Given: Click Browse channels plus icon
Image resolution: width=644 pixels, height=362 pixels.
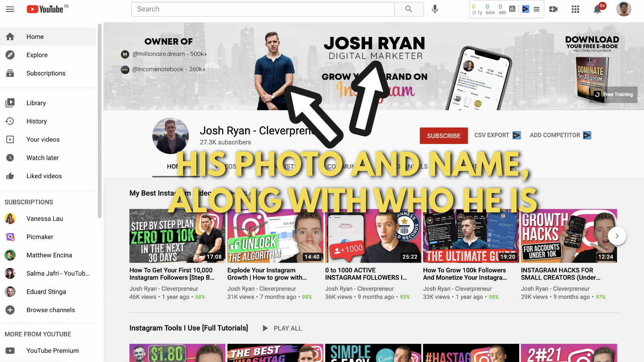Looking at the screenshot, I should (10, 310).
